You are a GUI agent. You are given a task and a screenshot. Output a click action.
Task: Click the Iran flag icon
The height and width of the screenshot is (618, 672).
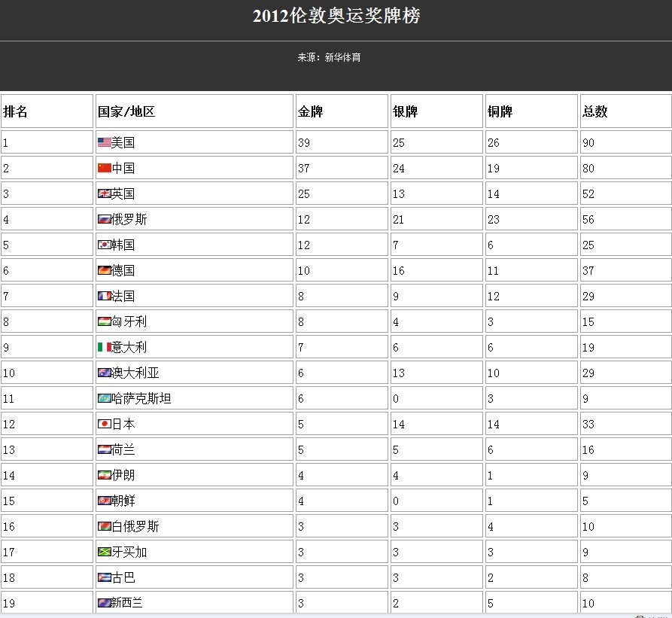click(x=104, y=475)
